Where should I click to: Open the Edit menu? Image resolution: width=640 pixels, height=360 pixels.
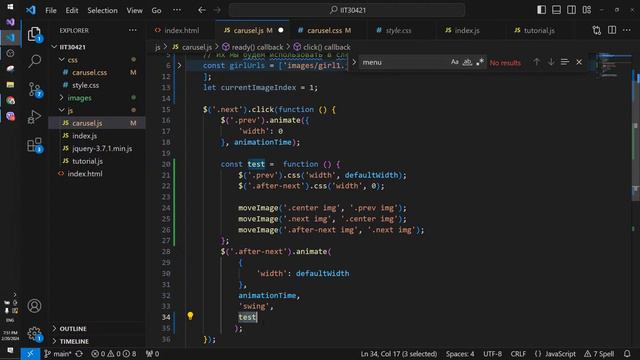coord(72,10)
